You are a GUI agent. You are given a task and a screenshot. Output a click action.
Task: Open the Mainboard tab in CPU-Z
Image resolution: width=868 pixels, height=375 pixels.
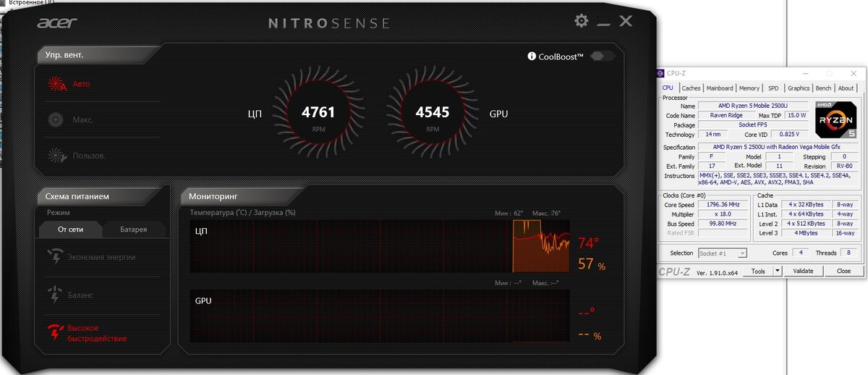[x=720, y=88]
